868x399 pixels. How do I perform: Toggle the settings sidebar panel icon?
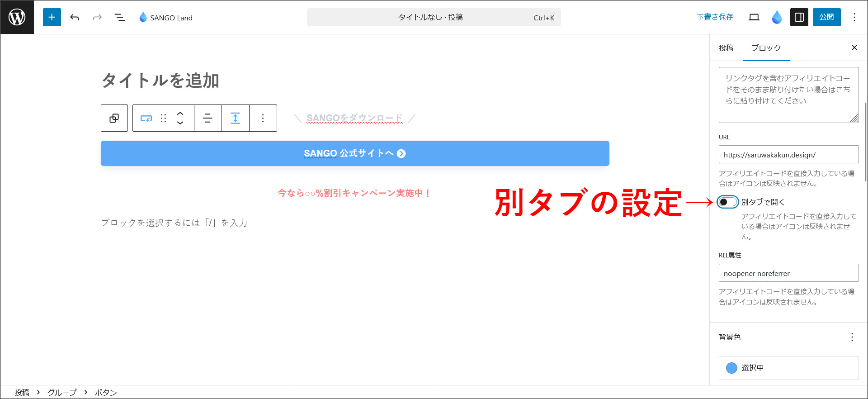[799, 17]
